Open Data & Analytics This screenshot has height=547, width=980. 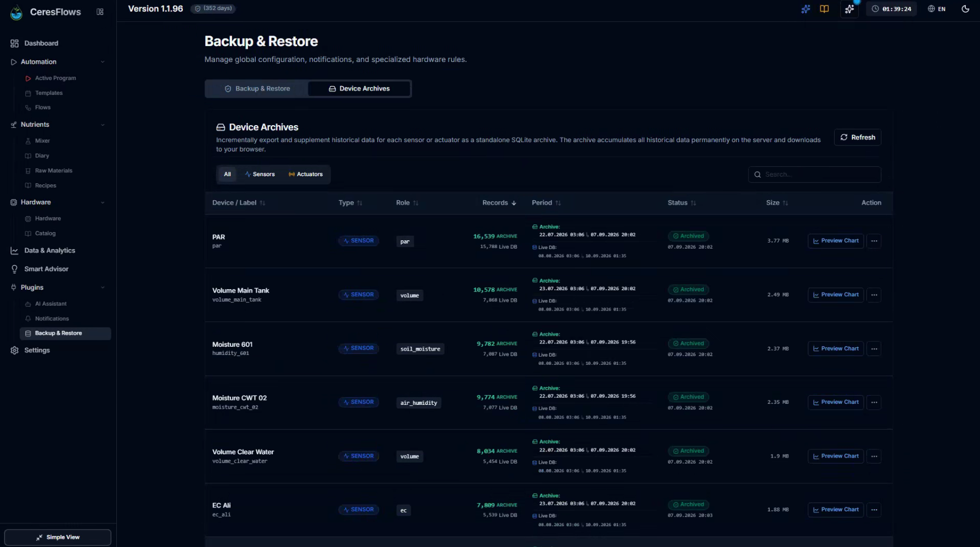pos(49,251)
